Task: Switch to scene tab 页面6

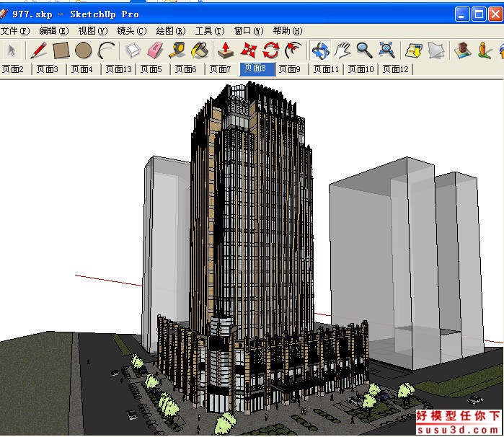Action: click(187, 69)
